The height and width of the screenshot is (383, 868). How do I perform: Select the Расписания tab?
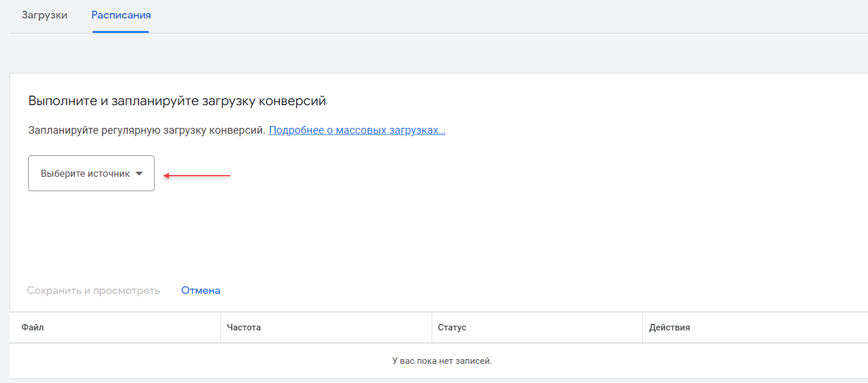click(121, 15)
